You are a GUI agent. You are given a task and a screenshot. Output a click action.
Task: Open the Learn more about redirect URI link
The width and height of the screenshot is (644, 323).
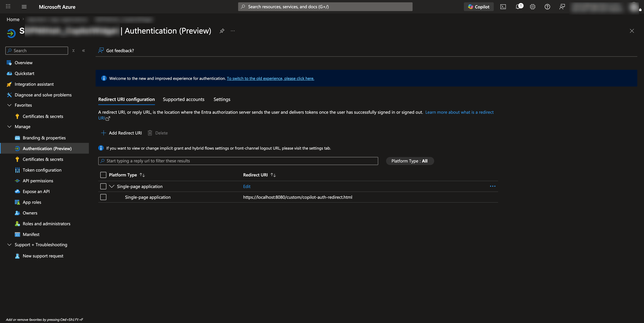459,113
